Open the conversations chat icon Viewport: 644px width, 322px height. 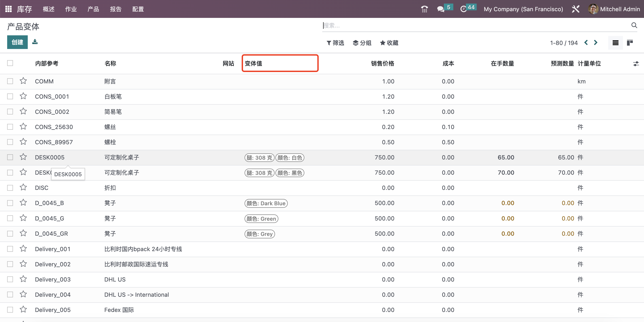click(441, 9)
